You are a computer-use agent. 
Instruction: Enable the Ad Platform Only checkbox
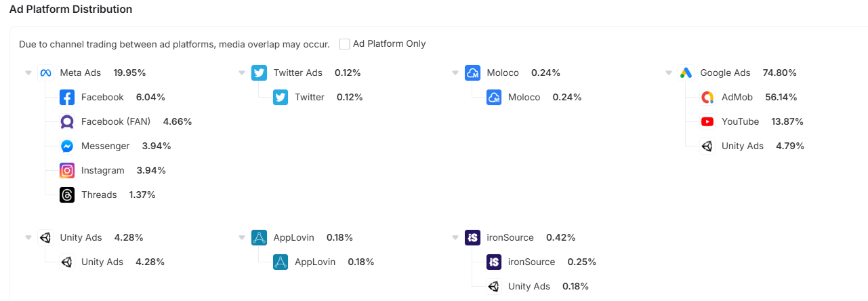[x=345, y=44]
